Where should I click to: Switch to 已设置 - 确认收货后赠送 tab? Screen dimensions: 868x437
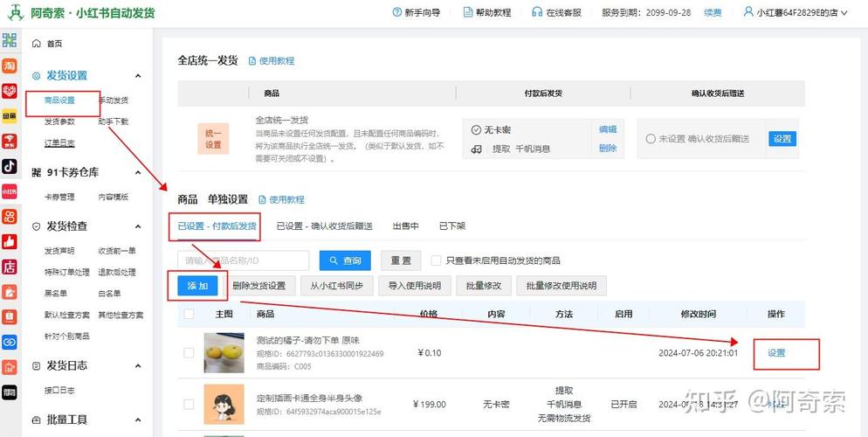pos(324,226)
